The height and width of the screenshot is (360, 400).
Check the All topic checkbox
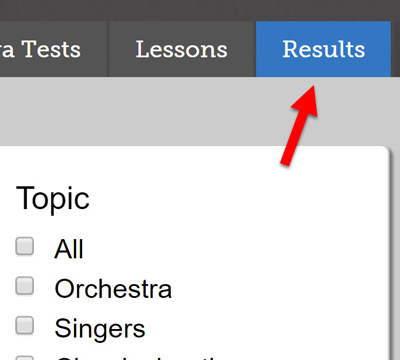25,246
